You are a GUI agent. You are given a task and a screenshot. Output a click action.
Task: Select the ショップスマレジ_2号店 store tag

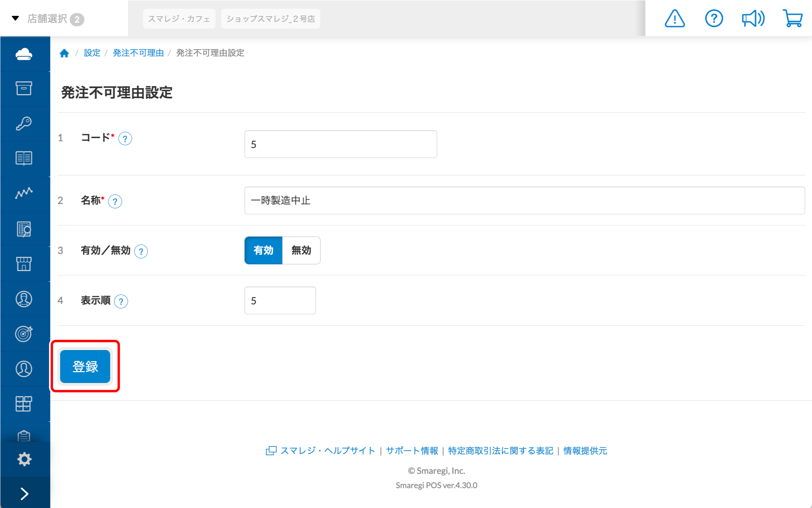[271, 19]
